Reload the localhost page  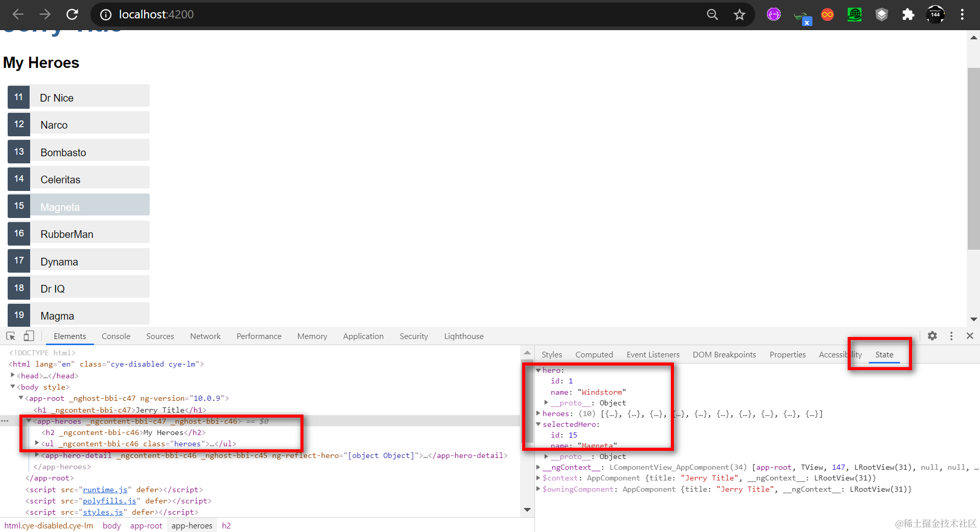coord(72,14)
